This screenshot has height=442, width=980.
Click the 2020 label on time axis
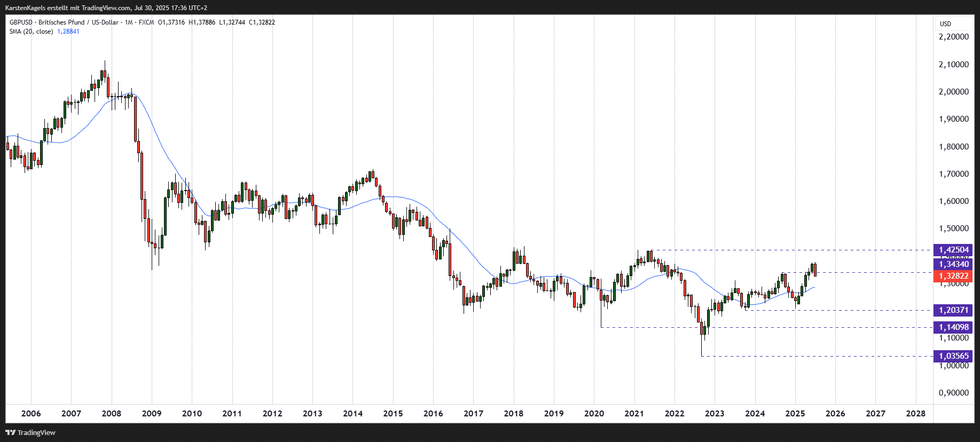[594, 413]
